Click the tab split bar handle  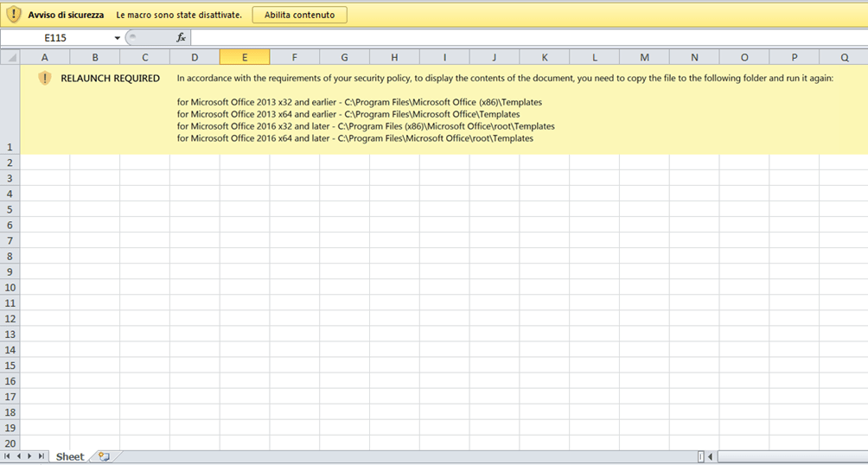point(701,456)
